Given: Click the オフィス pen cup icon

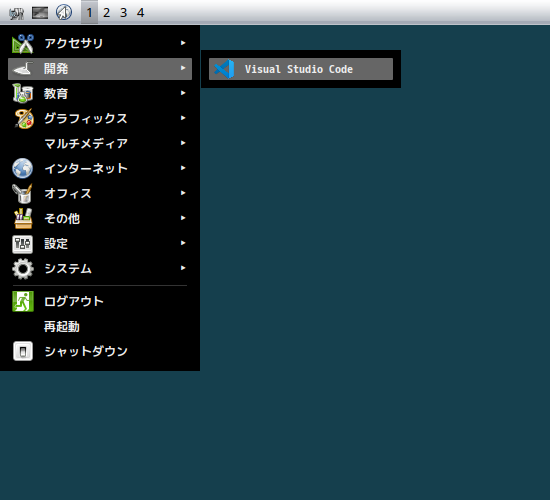Looking at the screenshot, I should pyautogui.click(x=23, y=193).
